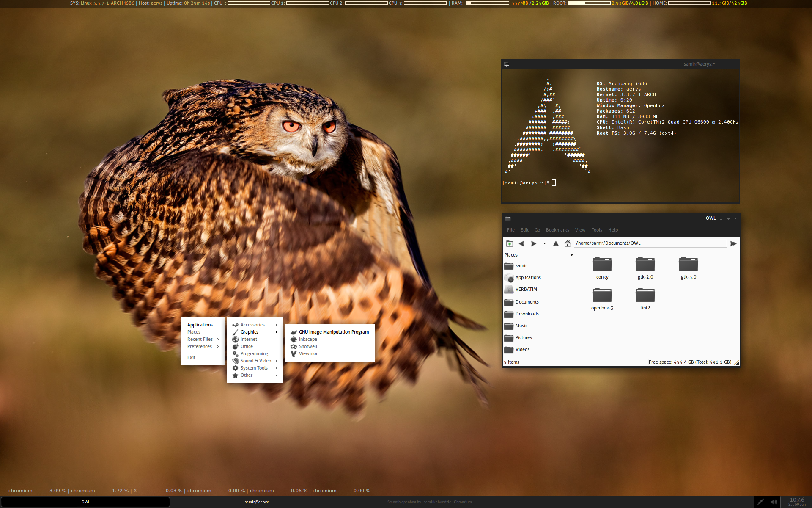The image size is (812, 508).
Task: Open the tint2 folder
Action: pos(645,299)
